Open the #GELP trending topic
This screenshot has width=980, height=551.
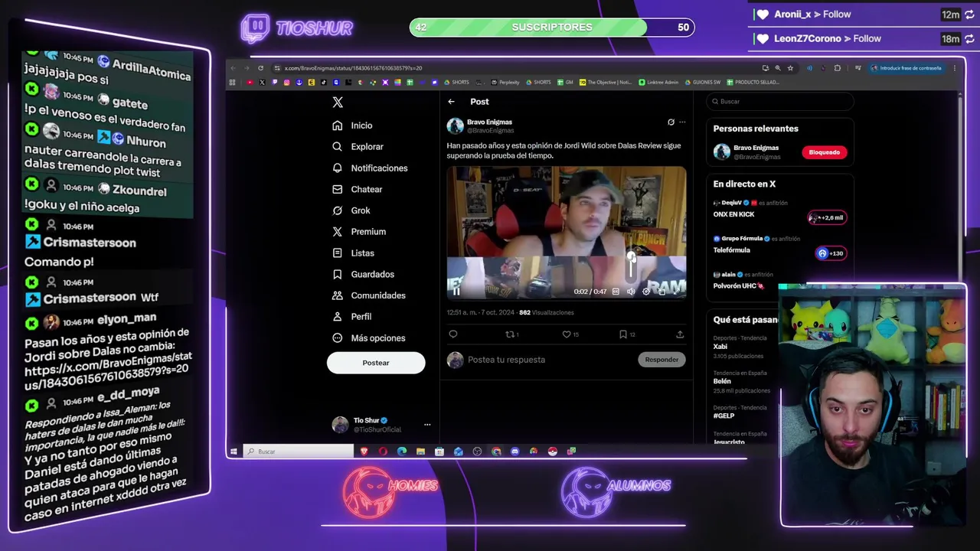coord(724,416)
